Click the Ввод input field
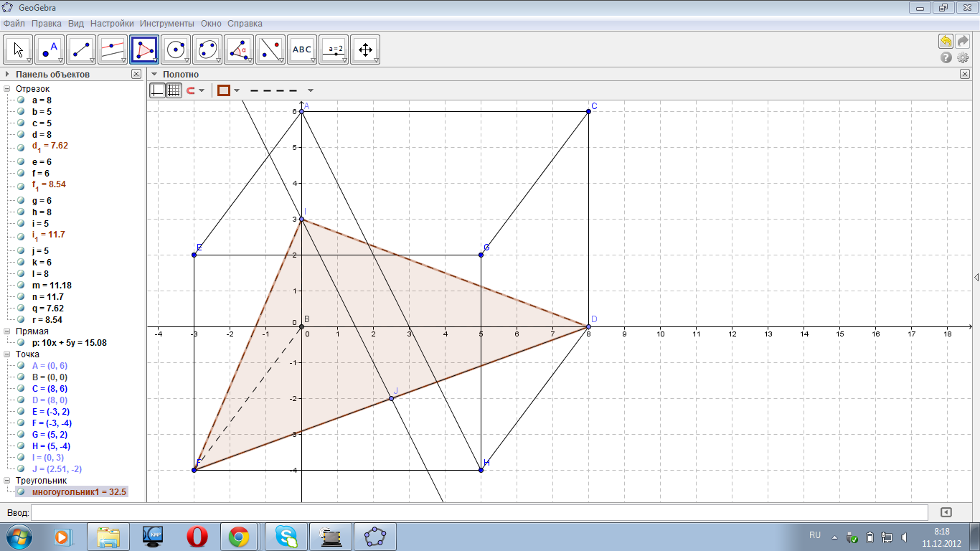 (x=479, y=512)
